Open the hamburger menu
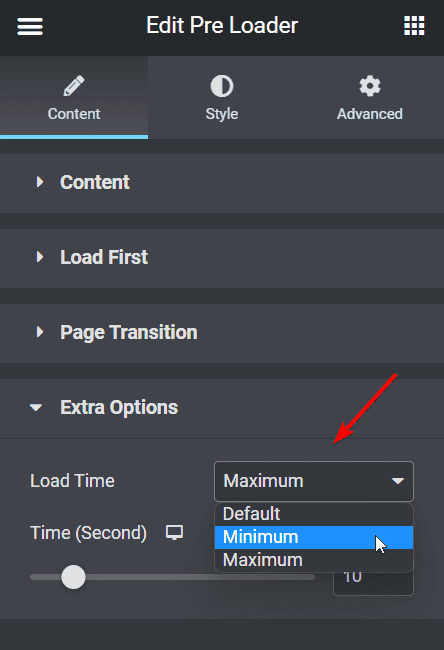 30,26
